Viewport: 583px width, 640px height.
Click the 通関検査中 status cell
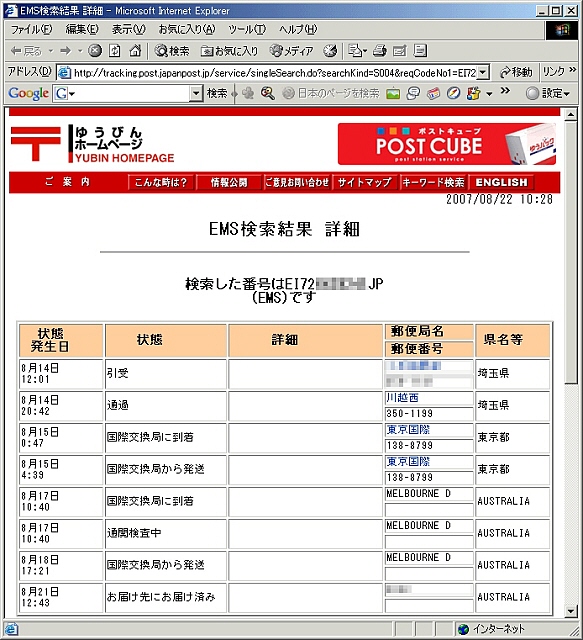(x=166, y=533)
